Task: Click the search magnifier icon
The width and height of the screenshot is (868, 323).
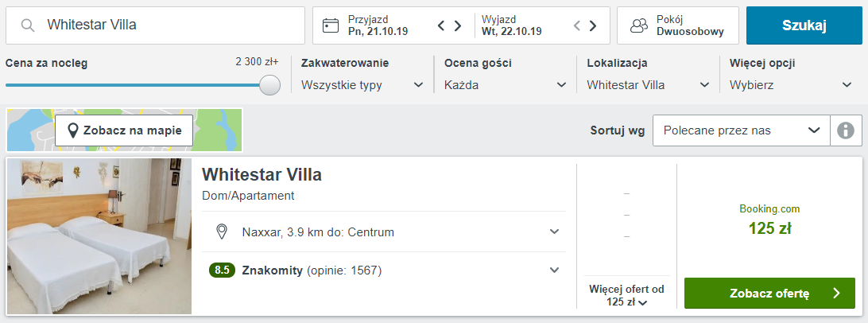Action: 28,25
